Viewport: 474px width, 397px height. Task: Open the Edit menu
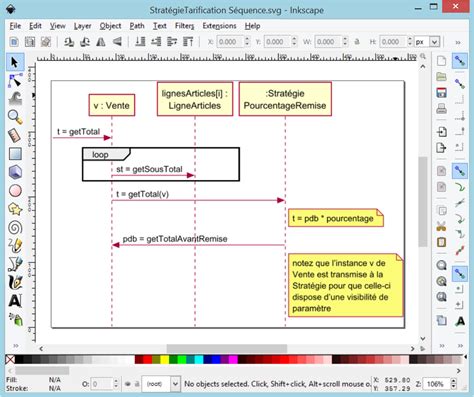35,26
